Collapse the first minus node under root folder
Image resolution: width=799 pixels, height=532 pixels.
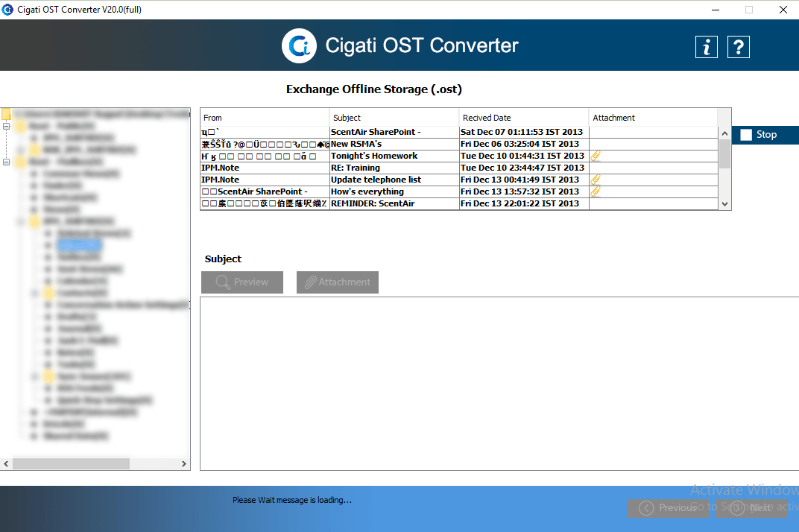(x=6, y=126)
